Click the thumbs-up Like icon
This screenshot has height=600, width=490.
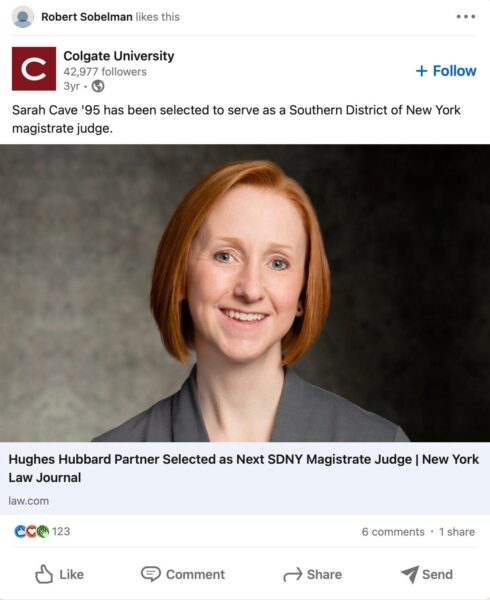pos(44,574)
